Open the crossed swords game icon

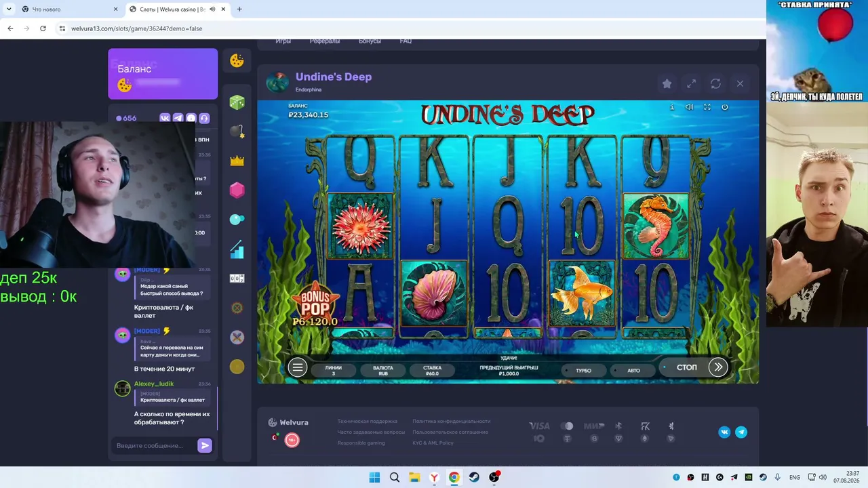tap(237, 337)
